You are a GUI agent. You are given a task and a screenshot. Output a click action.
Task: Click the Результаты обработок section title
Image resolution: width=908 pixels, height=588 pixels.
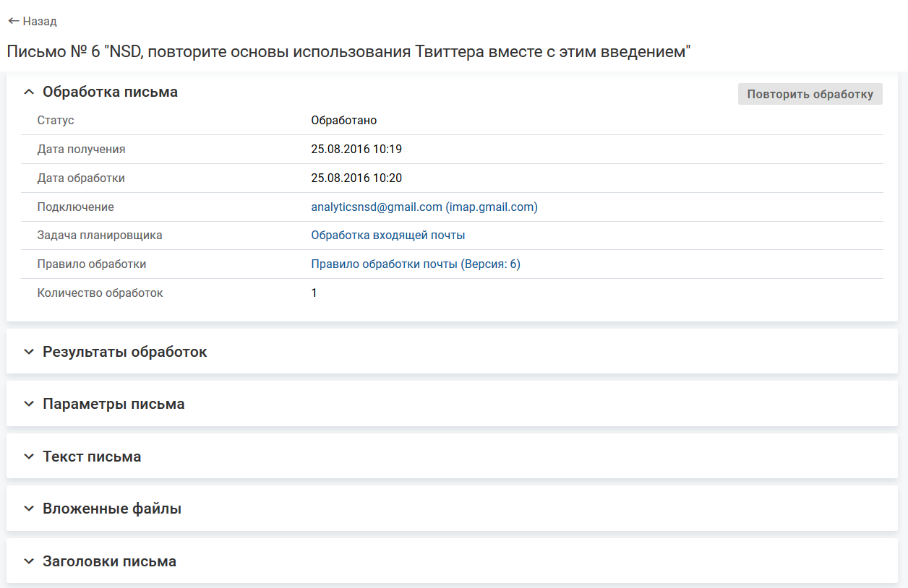[124, 352]
